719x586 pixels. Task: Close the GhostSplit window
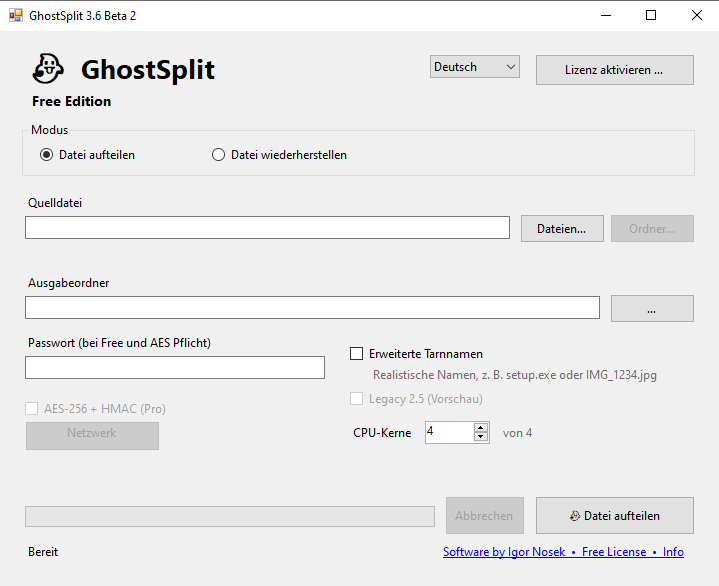[x=697, y=16]
